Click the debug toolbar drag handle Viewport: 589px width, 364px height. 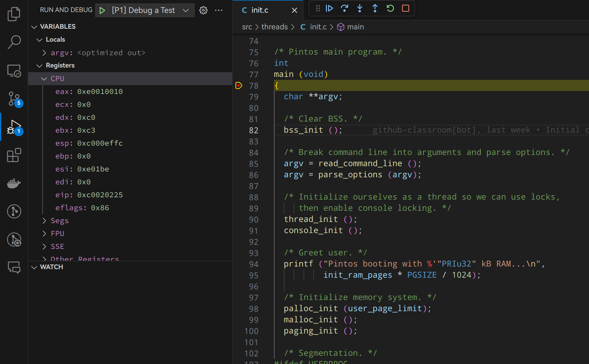[318, 8]
